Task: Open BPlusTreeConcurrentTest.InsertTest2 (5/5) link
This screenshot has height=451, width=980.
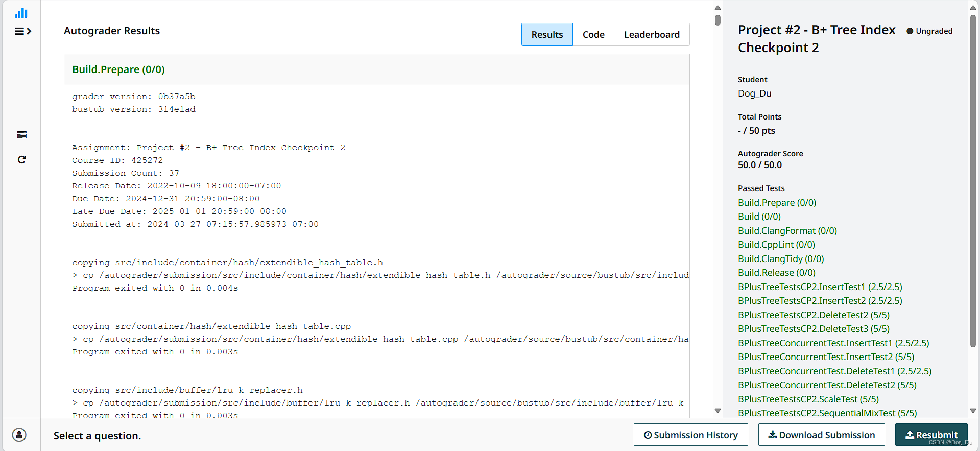Action: (x=826, y=357)
